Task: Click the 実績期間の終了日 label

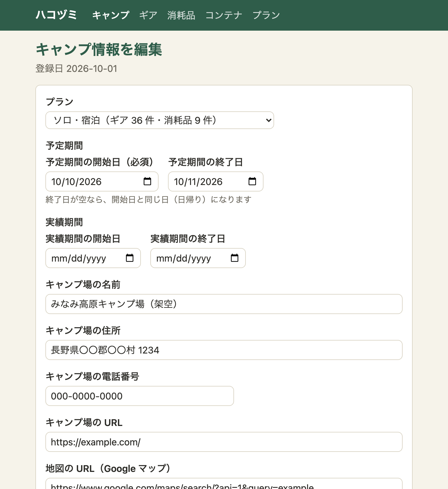Action: click(x=188, y=239)
